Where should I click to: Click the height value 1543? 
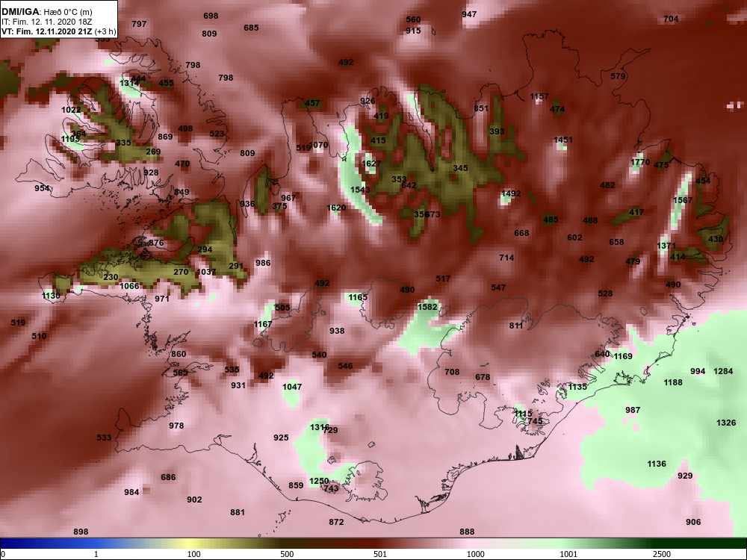click(360, 190)
